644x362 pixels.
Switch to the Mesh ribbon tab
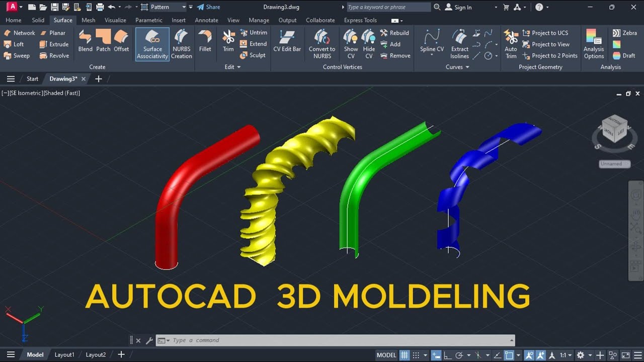89,20
